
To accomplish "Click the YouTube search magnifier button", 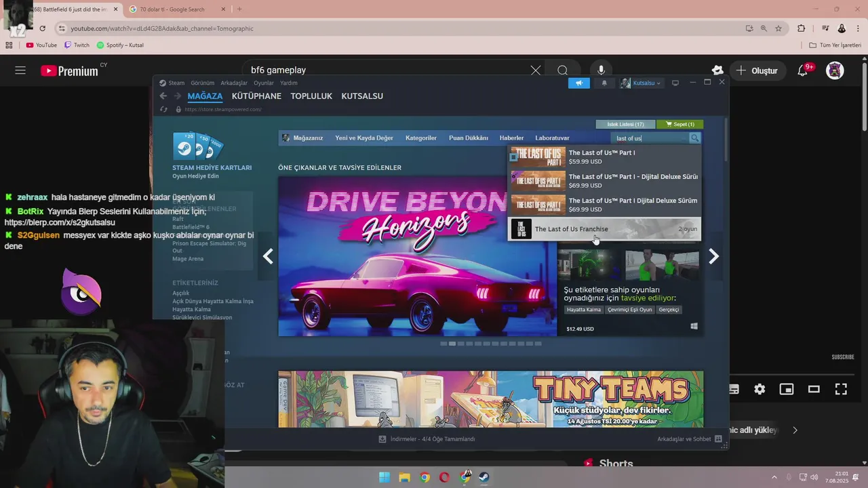I will [x=563, y=70].
